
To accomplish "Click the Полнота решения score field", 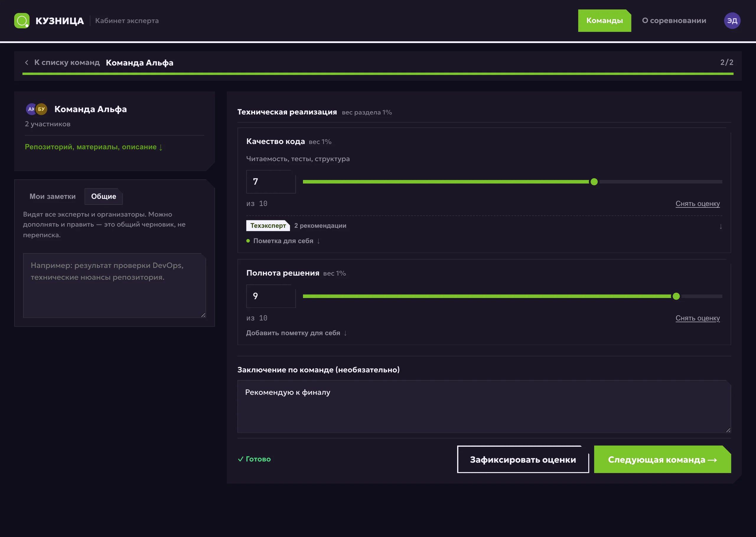I will [271, 296].
